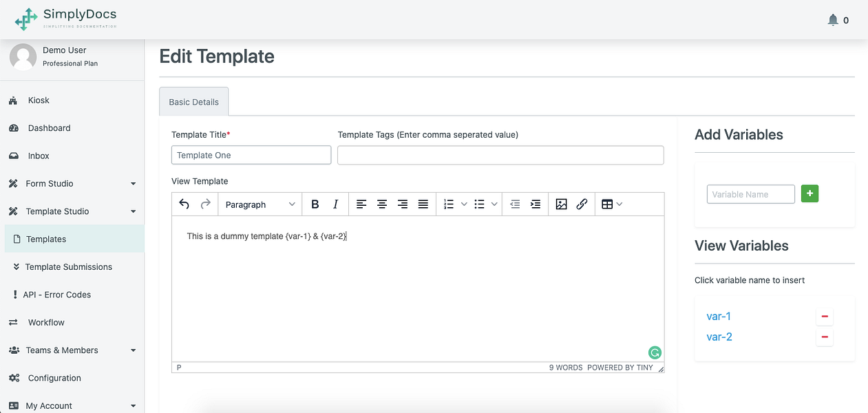The width and height of the screenshot is (868, 413).
Task: Click the Powered by Tiny link
Action: coord(620,368)
